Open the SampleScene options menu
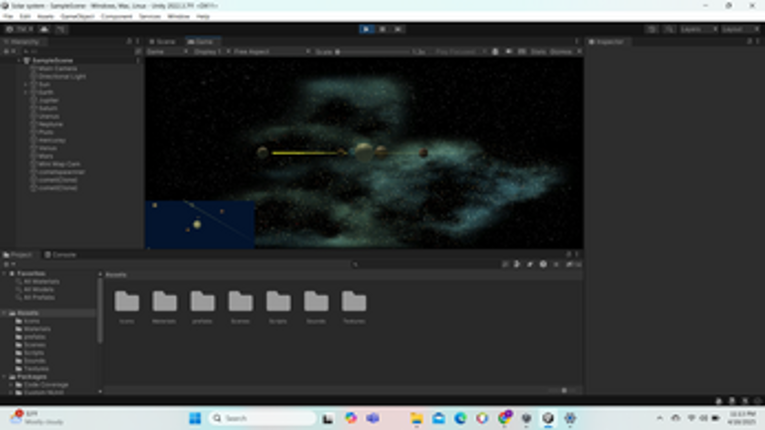The width and height of the screenshot is (765, 430). pyautogui.click(x=138, y=61)
